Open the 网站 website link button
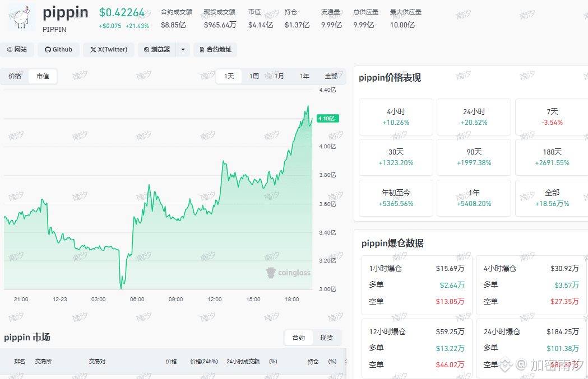This screenshot has height=379, width=588. point(17,49)
